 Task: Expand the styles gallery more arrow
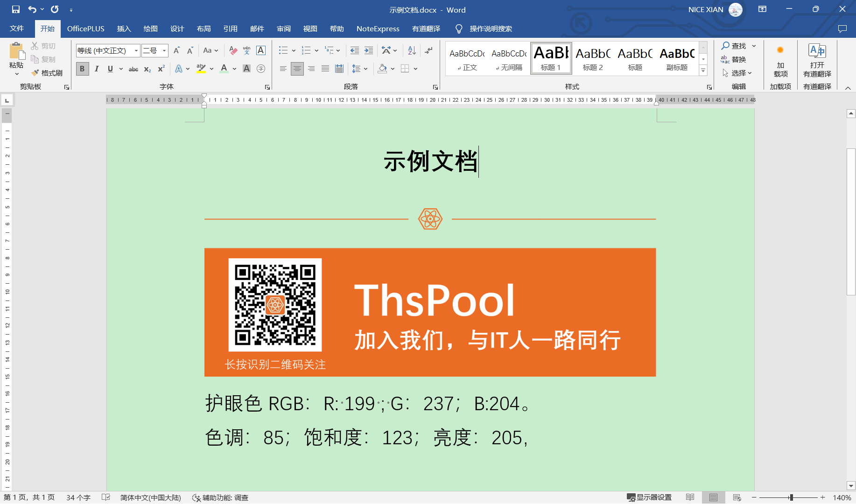pyautogui.click(x=703, y=70)
